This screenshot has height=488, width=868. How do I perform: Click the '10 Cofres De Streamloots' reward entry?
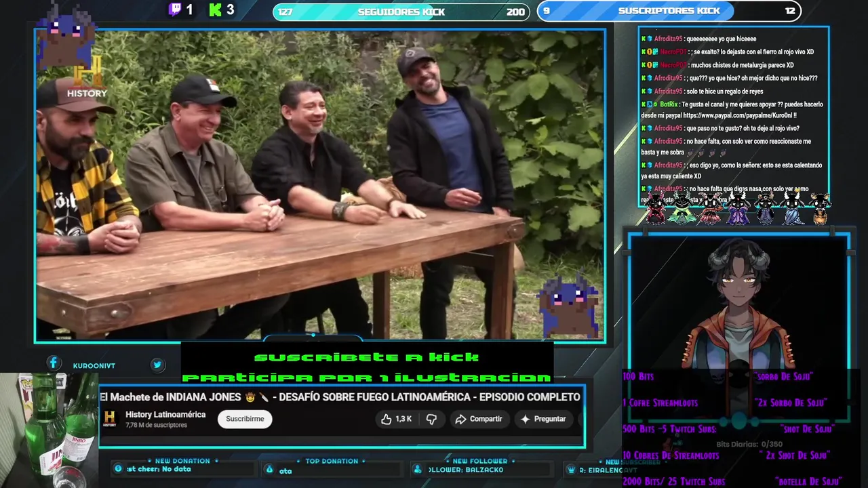coord(671,455)
